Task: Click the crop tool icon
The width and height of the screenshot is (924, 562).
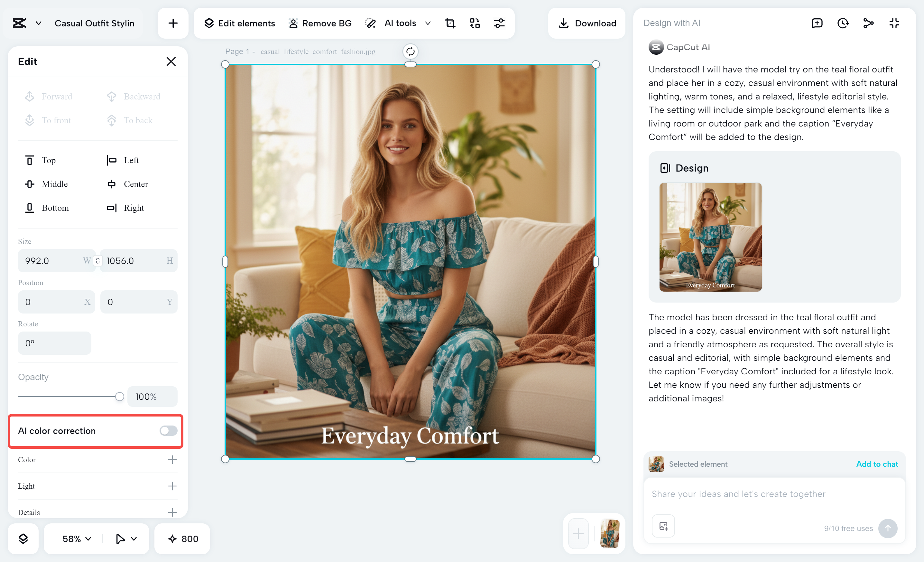Action: pos(450,23)
